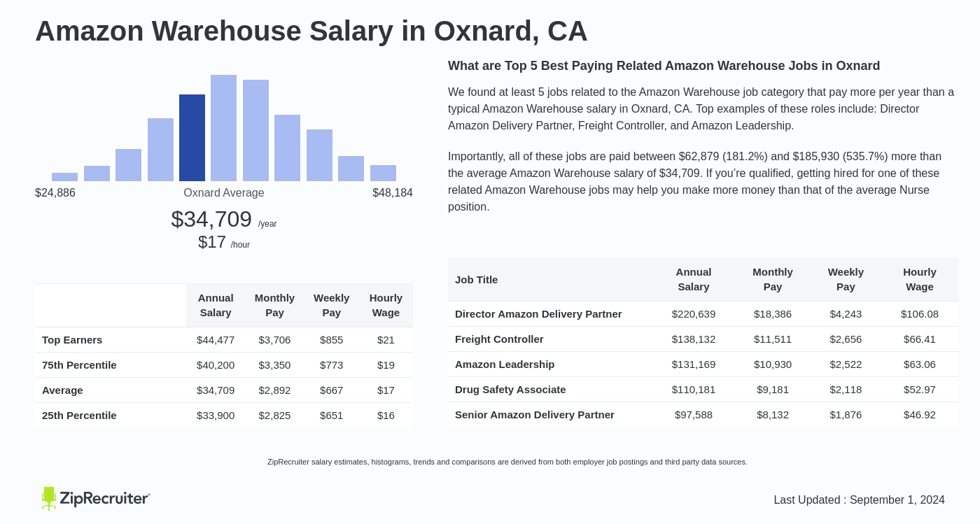Click 25th Percentile monthly pay $2,825

[274, 416]
